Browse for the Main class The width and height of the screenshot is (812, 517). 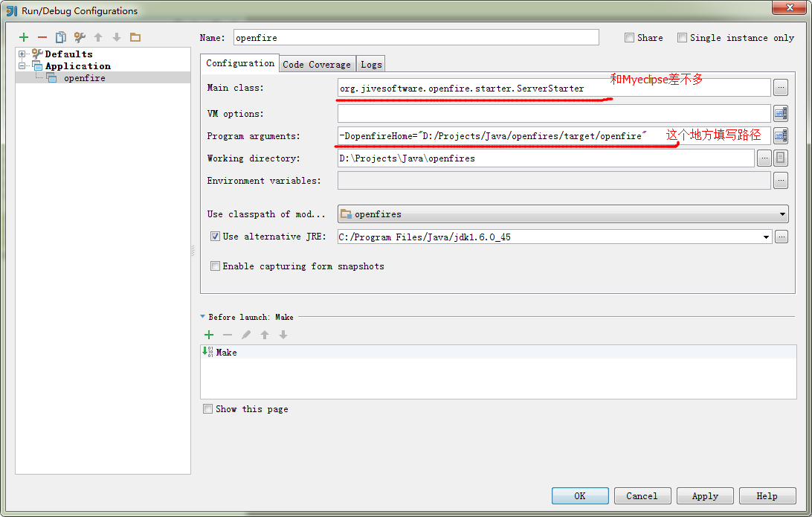click(780, 88)
